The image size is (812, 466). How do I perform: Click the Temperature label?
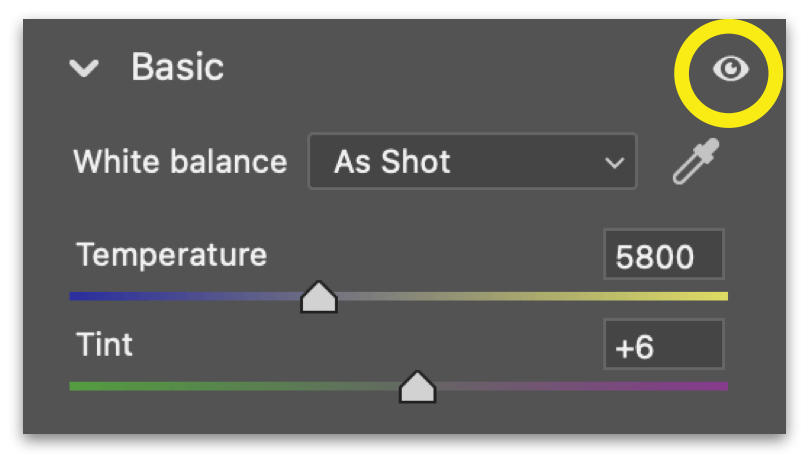pyautogui.click(x=171, y=254)
